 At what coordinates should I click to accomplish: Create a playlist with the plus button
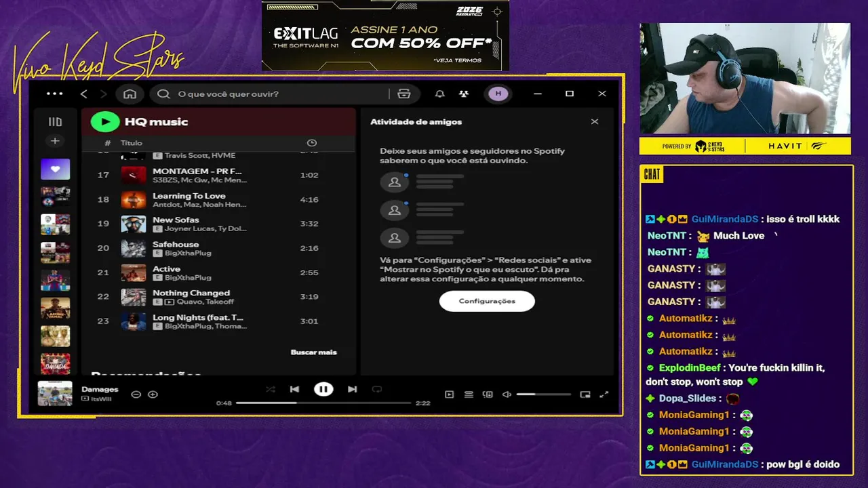55,141
